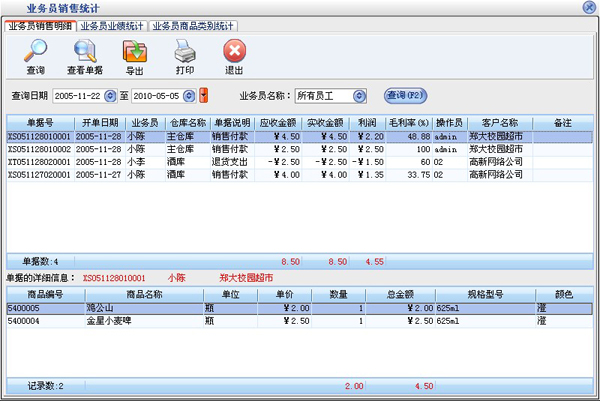Click the 查询 magnifier toolbar icon

[x=35, y=52]
